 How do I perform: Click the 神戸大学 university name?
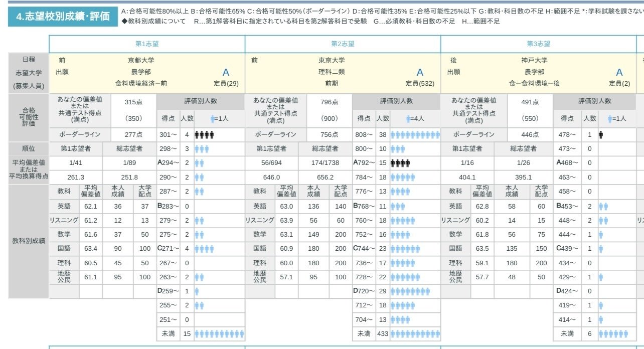click(535, 60)
